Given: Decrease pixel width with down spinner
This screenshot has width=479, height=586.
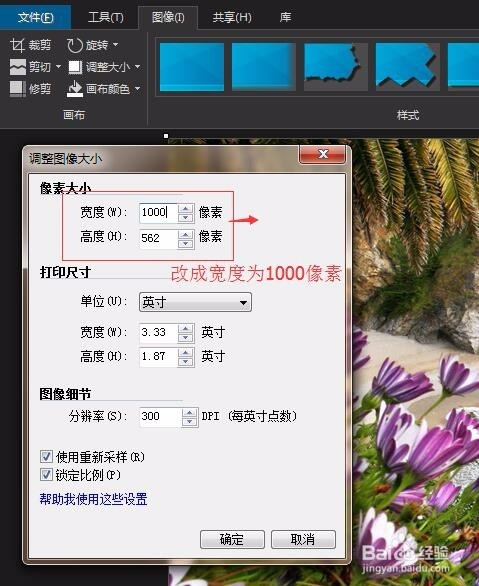Looking at the screenshot, I should (186, 218).
